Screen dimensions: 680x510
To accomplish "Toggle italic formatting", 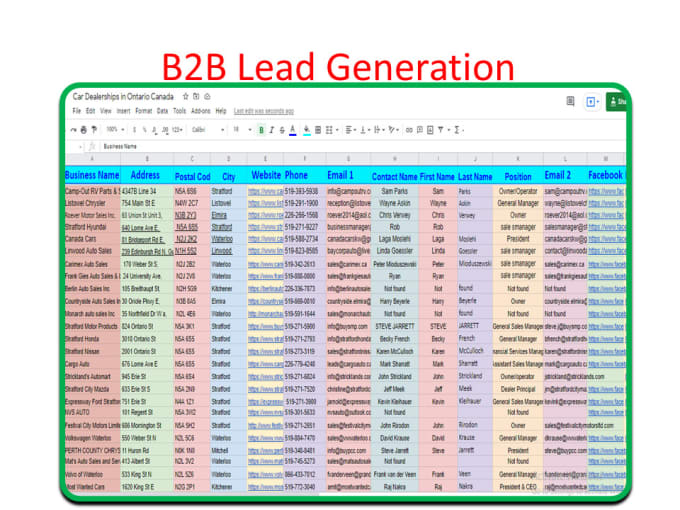I will pyautogui.click(x=272, y=130).
